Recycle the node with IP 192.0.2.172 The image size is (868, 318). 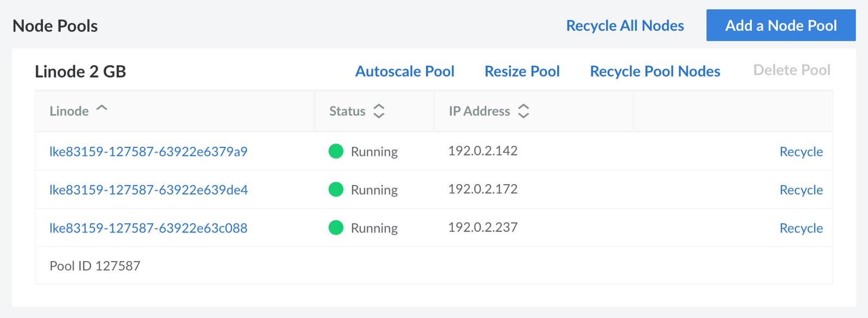pos(801,190)
